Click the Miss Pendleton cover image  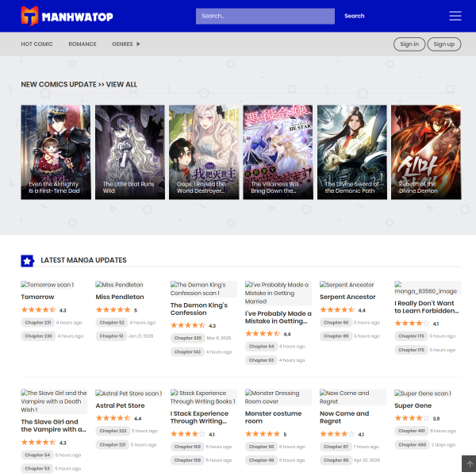pos(119,285)
